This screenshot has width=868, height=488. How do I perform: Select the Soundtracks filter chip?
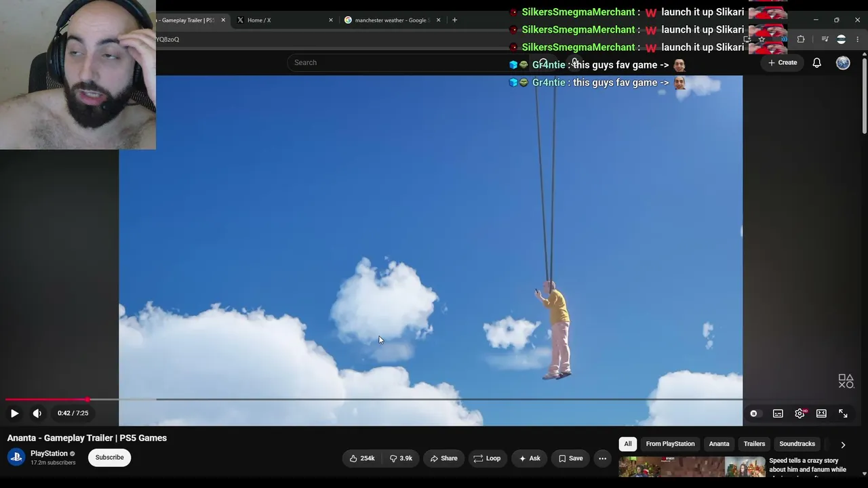(x=797, y=444)
